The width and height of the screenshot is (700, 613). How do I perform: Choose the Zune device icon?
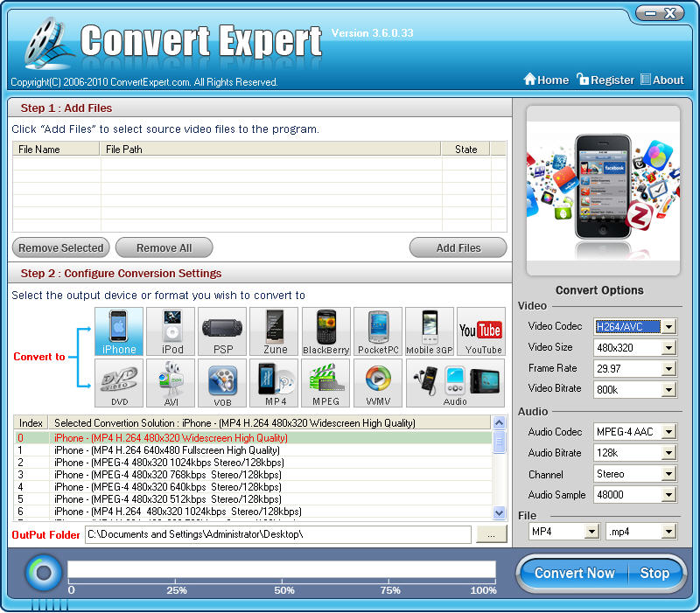[x=274, y=331]
